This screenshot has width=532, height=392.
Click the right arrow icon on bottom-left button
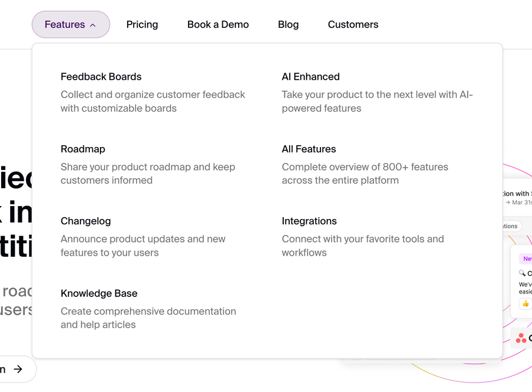tap(18, 369)
